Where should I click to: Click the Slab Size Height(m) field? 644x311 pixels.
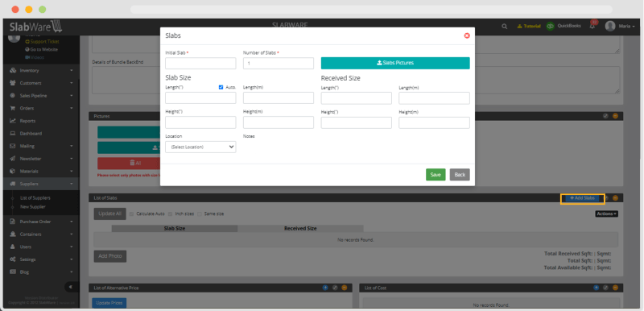[279, 122]
